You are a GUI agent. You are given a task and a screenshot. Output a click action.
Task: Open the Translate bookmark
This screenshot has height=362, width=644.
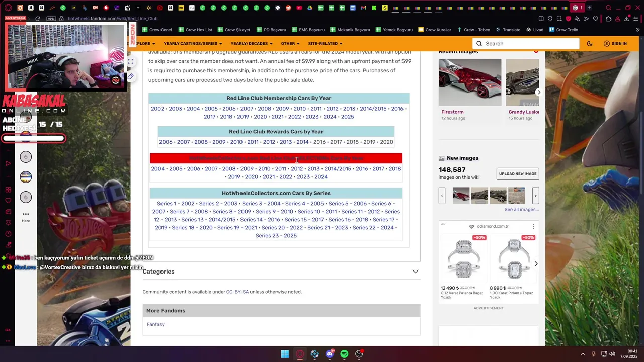coord(508,30)
